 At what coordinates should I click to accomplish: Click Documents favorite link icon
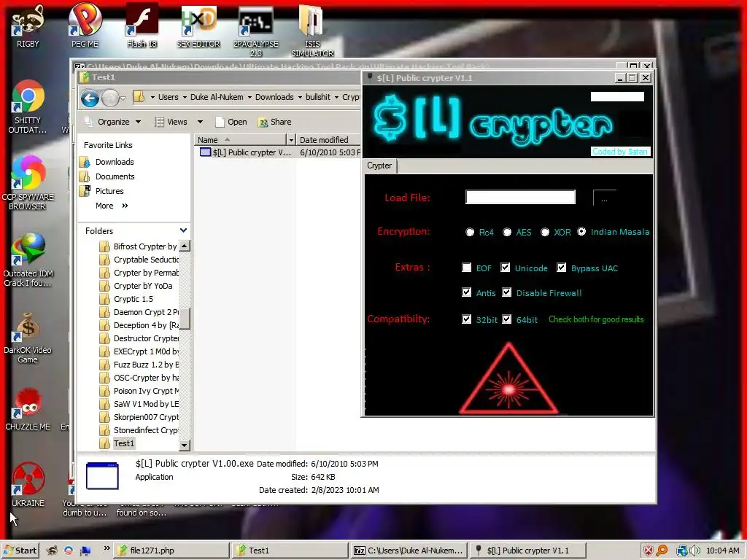click(x=85, y=176)
